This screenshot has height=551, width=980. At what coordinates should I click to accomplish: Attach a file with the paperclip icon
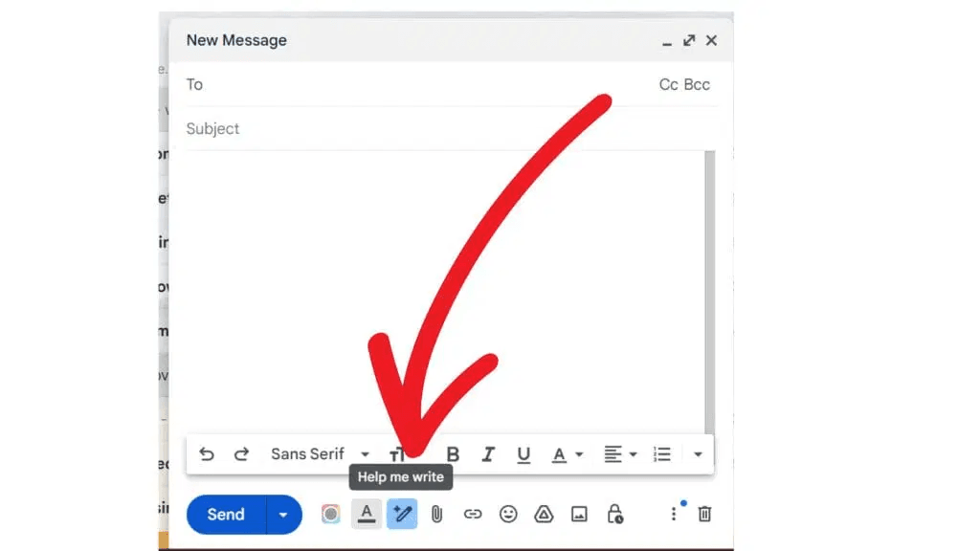pyautogui.click(x=436, y=515)
